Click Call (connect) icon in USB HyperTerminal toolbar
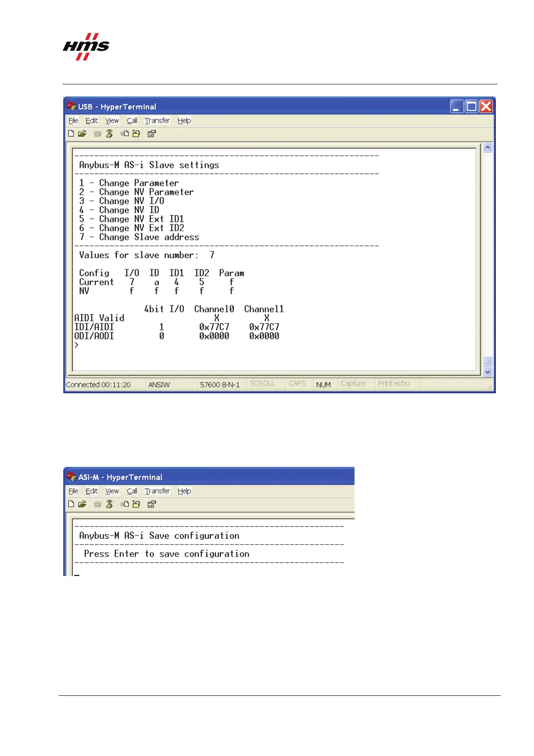 [x=97, y=133]
